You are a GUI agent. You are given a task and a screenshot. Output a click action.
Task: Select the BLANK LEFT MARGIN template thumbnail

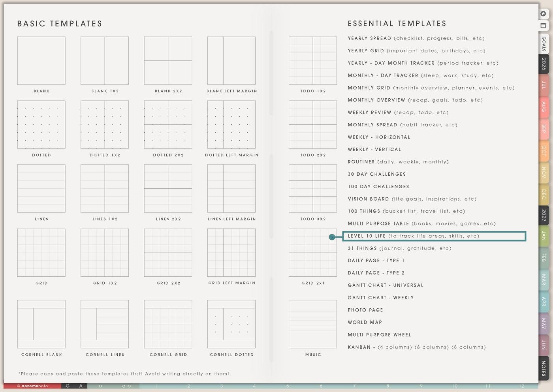(231, 61)
